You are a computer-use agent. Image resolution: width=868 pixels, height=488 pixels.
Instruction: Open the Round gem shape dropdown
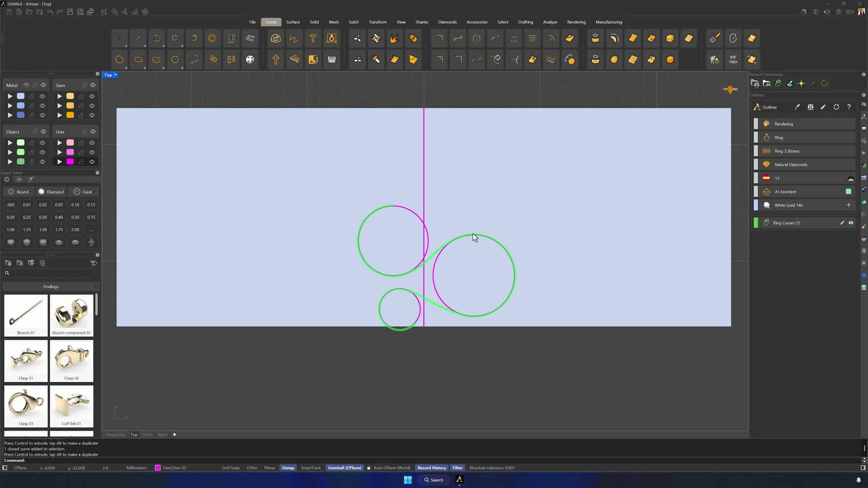tap(19, 192)
